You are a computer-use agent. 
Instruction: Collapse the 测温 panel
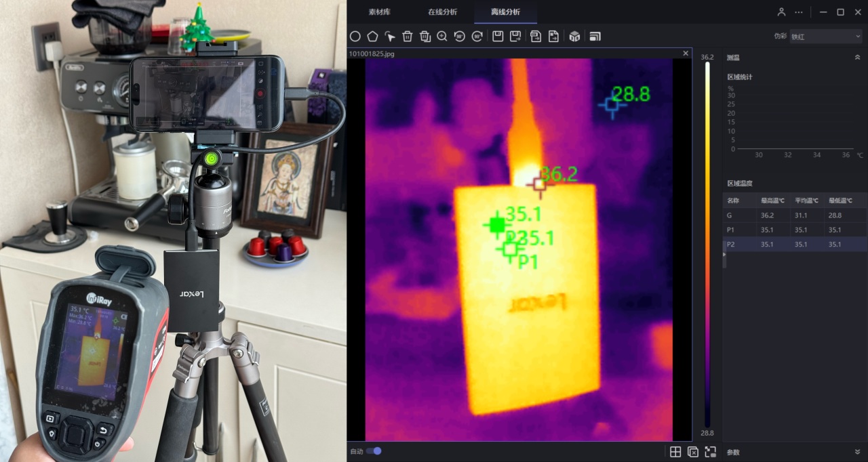coord(857,58)
